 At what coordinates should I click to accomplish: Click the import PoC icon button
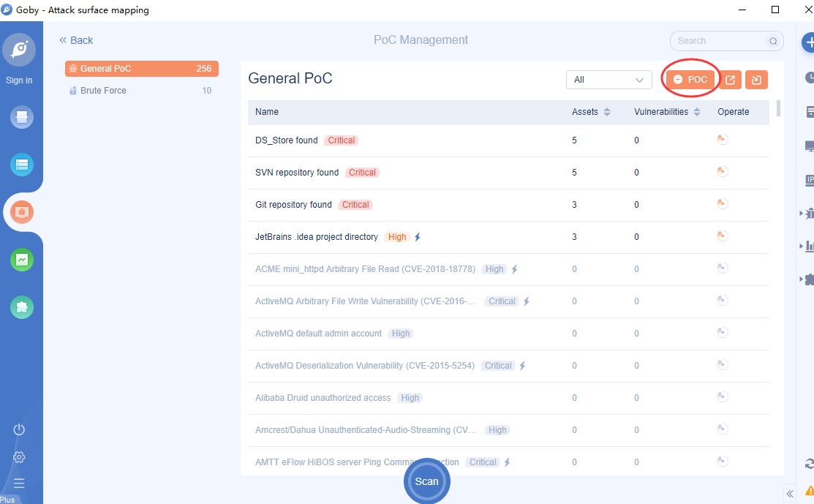pyautogui.click(x=756, y=80)
